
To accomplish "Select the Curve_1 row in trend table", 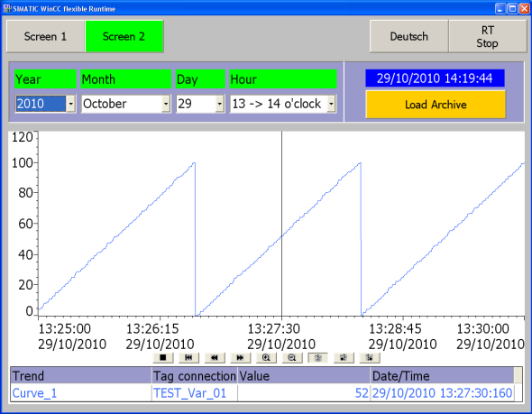I will click(x=262, y=393).
